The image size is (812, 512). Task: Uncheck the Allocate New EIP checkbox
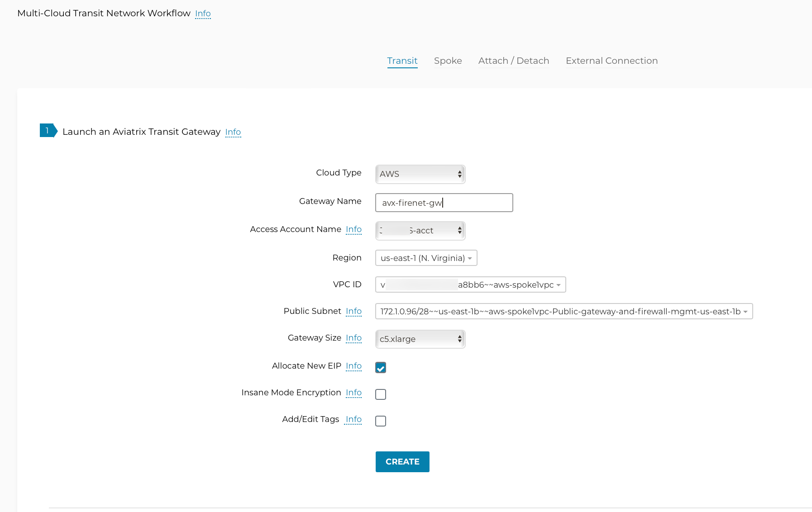coord(381,368)
